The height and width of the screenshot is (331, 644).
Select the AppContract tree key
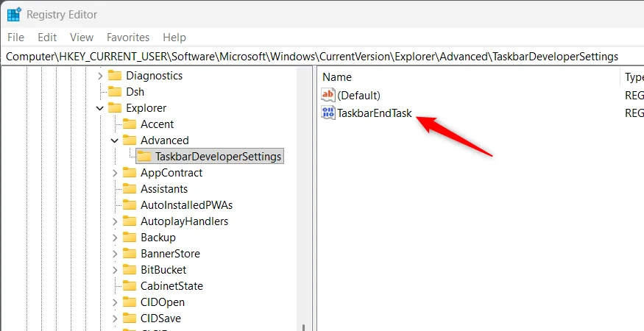point(171,173)
